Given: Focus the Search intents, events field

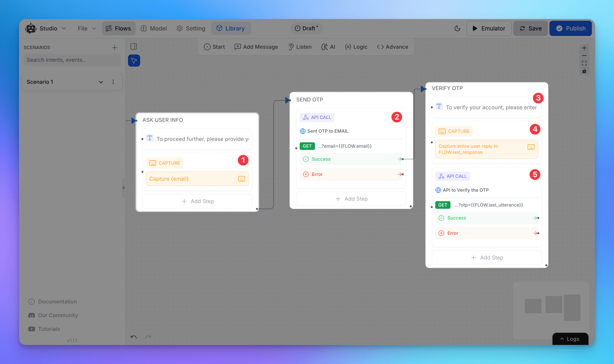Looking at the screenshot, I should (x=72, y=60).
